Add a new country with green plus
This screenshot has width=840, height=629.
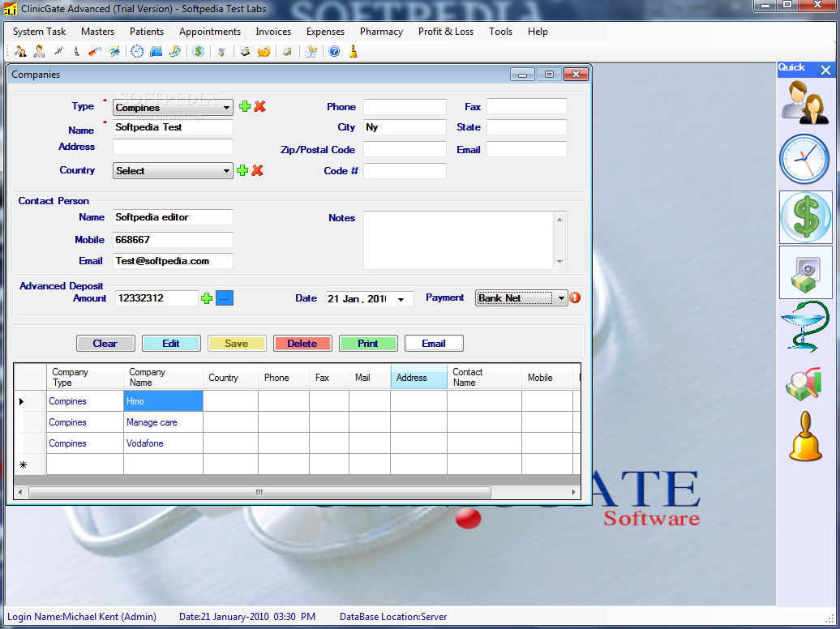coord(242,170)
